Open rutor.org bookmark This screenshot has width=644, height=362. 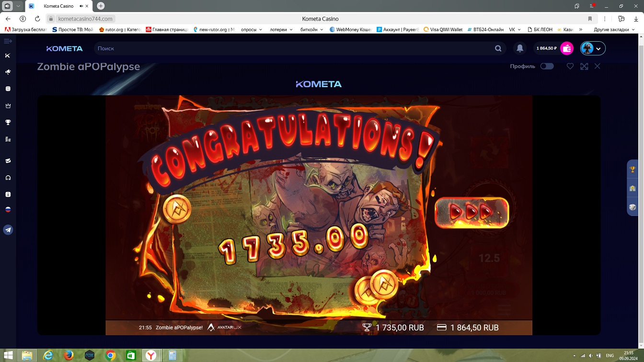pyautogui.click(x=120, y=30)
